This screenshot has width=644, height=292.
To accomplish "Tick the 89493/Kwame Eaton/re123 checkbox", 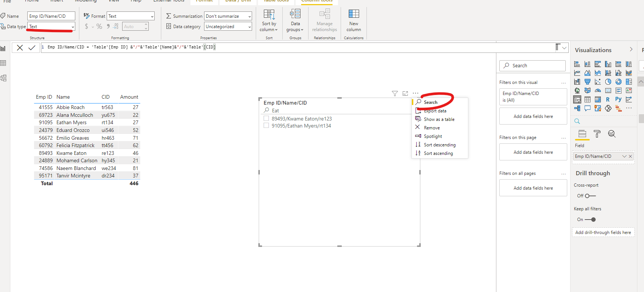I will click(266, 119).
